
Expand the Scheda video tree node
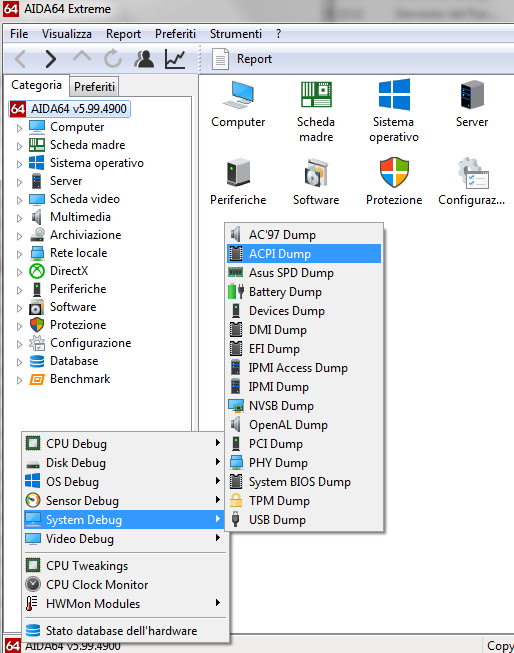point(19,200)
